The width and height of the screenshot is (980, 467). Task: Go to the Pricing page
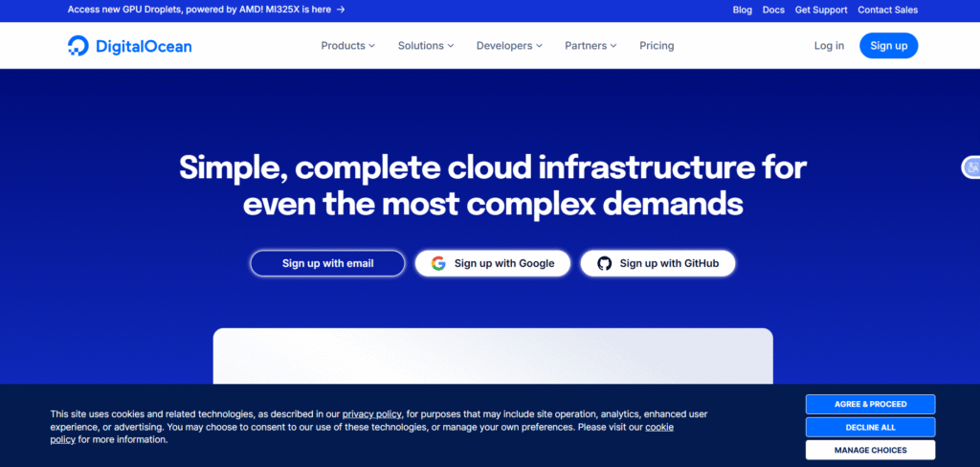point(657,46)
